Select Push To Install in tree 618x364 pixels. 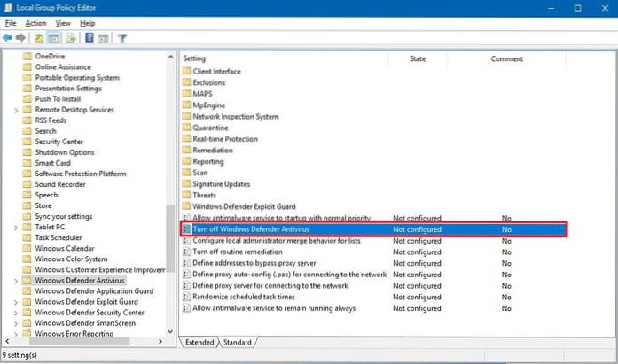coord(58,99)
